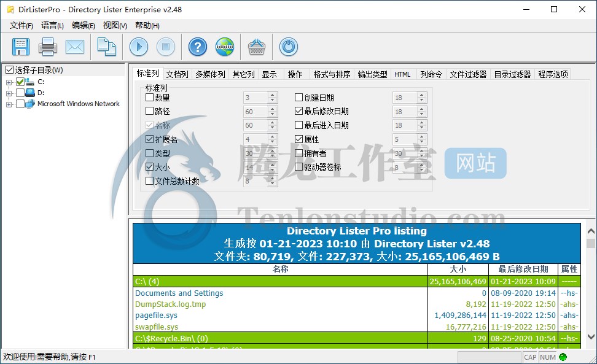Open the 语言(L) menu
This screenshot has height=364, width=597.
pyautogui.click(x=52, y=26)
